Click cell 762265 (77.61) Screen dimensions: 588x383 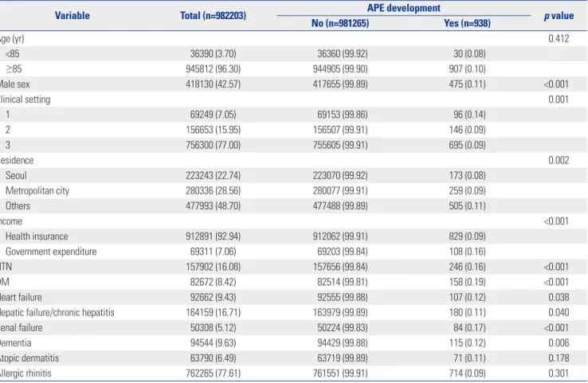point(213,373)
